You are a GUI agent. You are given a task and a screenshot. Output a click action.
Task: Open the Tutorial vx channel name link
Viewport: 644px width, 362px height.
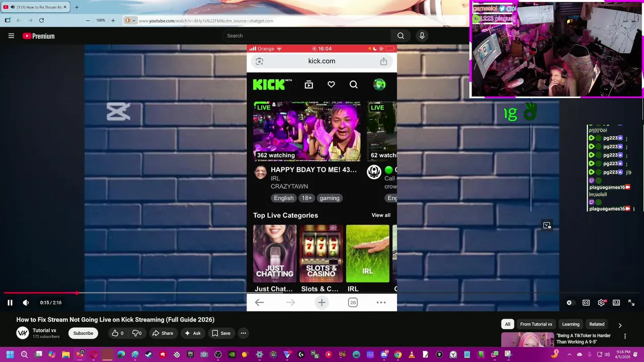[x=44, y=330]
